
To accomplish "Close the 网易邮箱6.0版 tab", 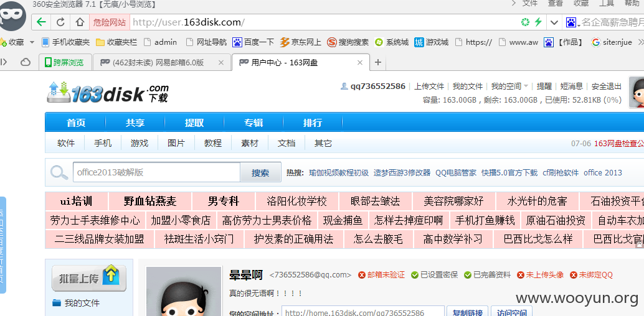I will tap(220, 62).
